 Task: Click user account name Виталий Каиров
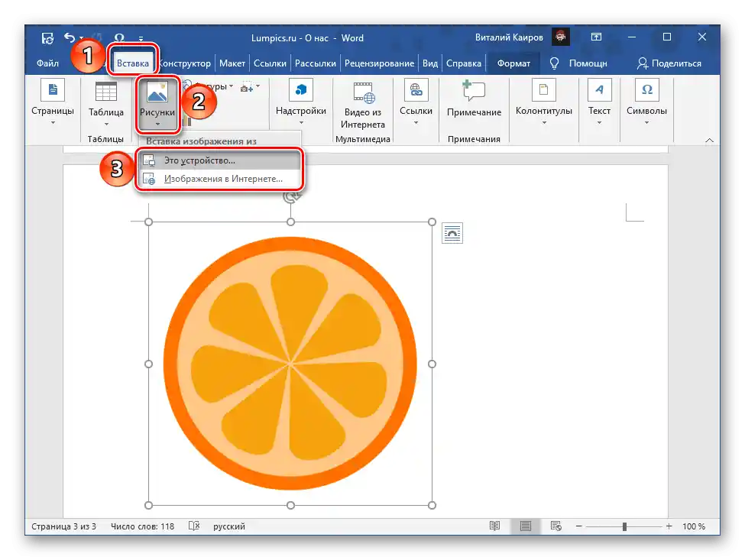tap(509, 37)
